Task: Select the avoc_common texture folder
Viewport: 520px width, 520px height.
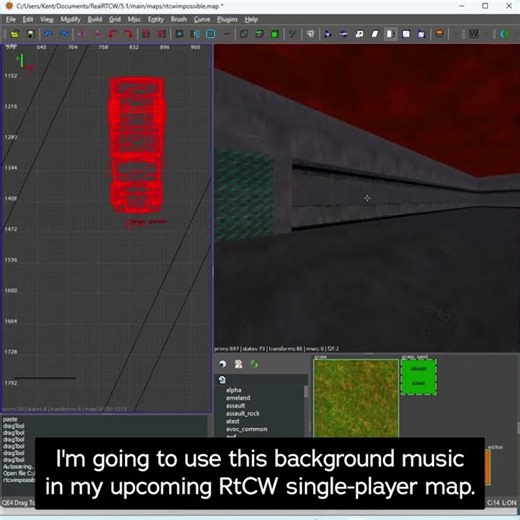Action: 247,429
